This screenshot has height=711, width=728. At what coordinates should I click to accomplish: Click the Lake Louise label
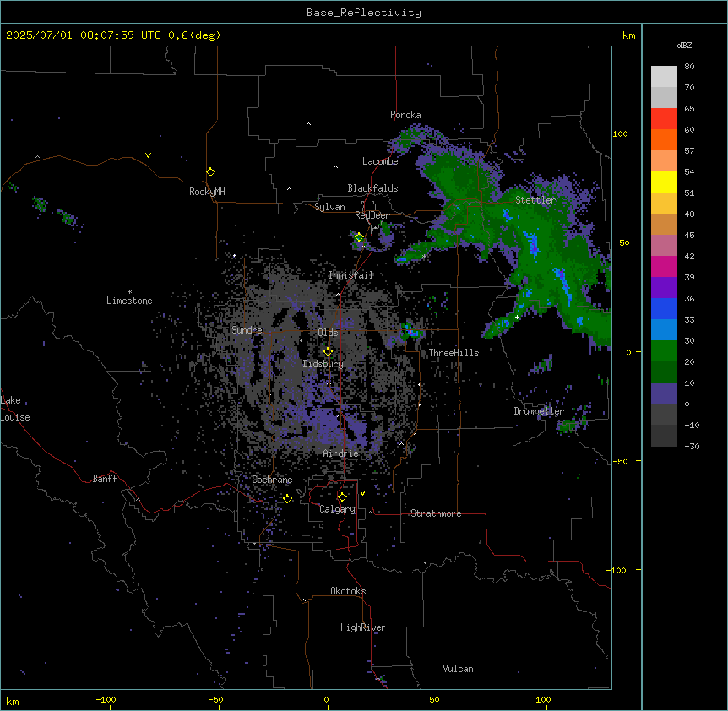[15, 409]
